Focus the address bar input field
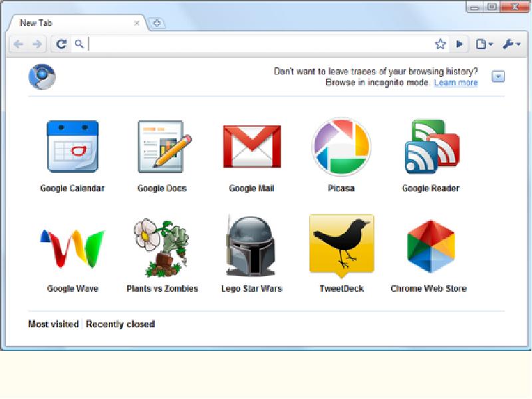Image resolution: width=532 pixels, height=399 pixels. click(x=259, y=44)
